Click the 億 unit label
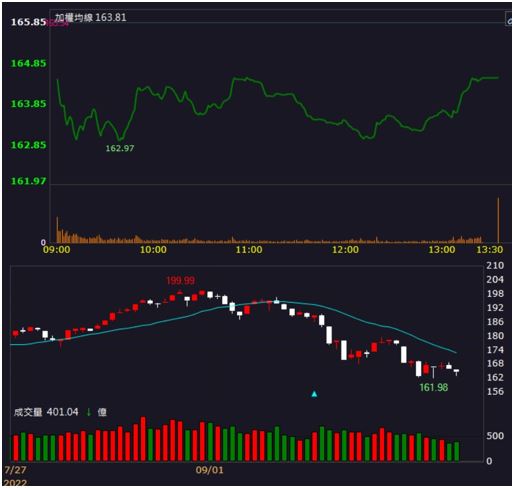The height and width of the screenshot is (488, 516). coord(102,412)
